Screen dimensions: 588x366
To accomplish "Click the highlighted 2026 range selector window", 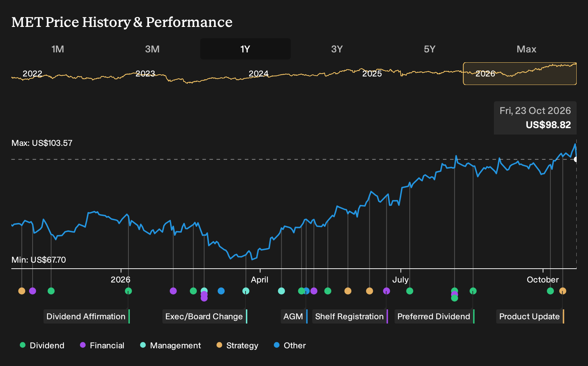I will point(520,74).
